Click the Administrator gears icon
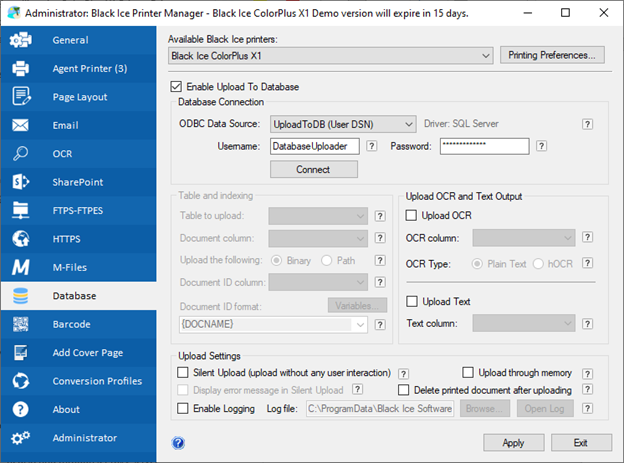Image resolution: width=624 pixels, height=463 pixels. pos(20,438)
